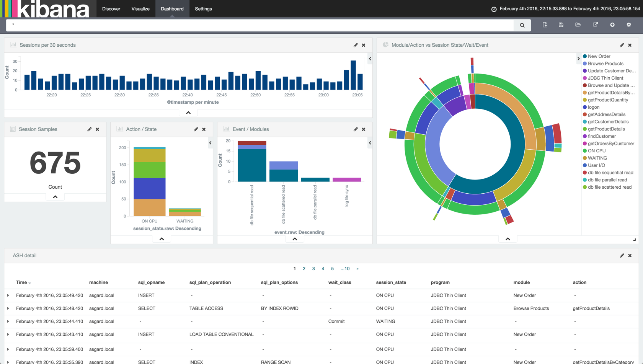
Task: Edit the Sessions per 30 seconds panel
Action: point(356,45)
